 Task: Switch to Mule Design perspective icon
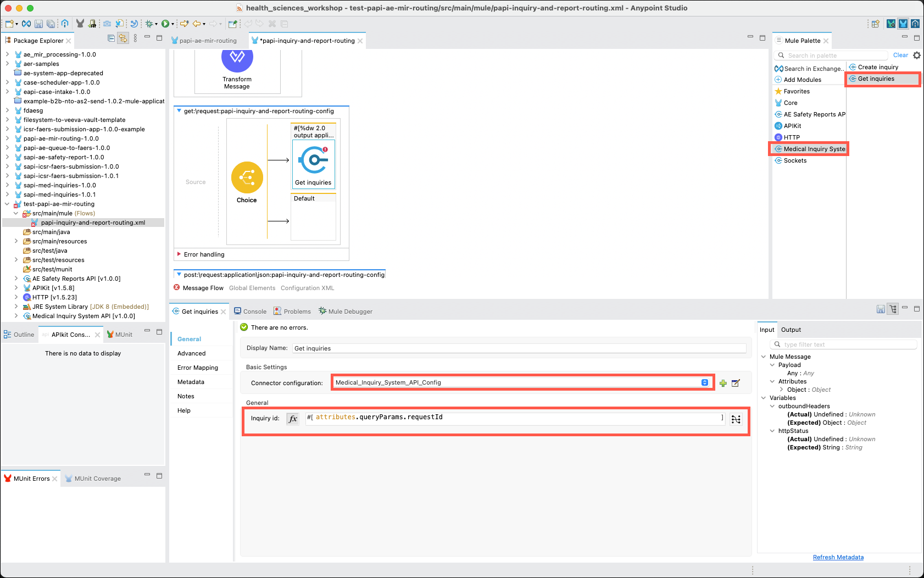(x=903, y=24)
